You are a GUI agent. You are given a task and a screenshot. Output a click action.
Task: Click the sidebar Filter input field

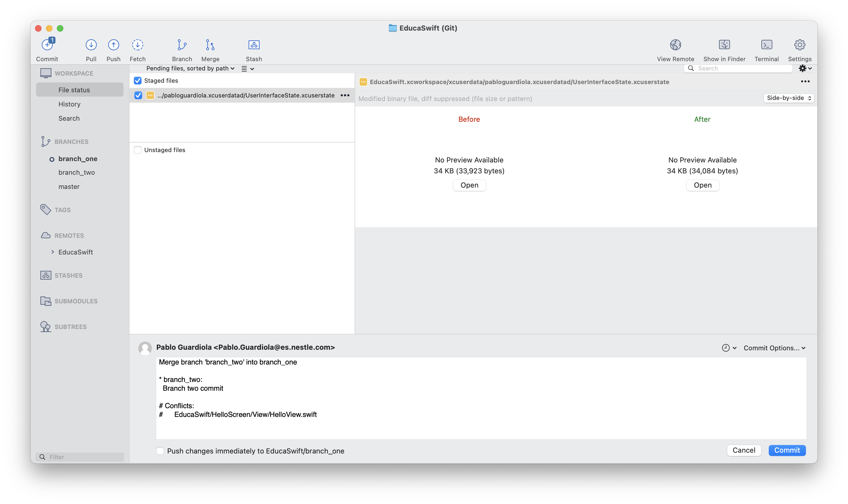click(85, 457)
